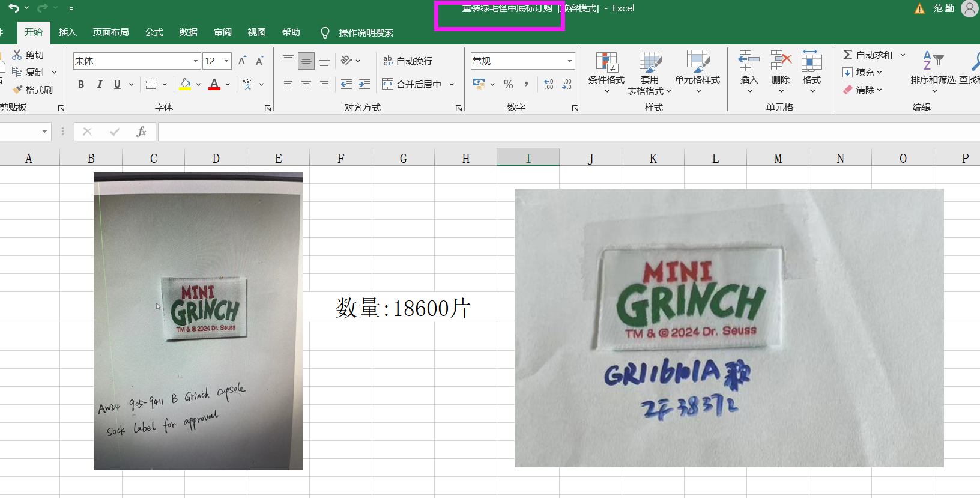Open the font name dropdown
This screenshot has width=980, height=498.
pyautogui.click(x=196, y=61)
